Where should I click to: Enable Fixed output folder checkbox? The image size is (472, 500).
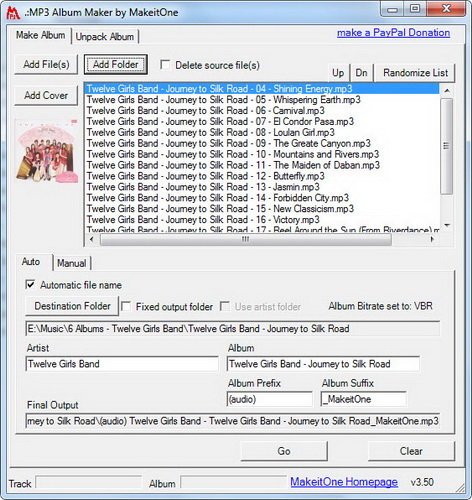tap(126, 306)
